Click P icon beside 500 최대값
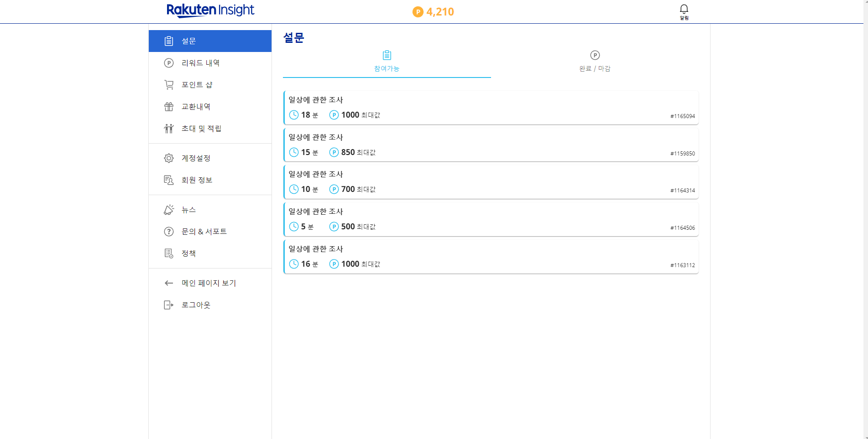The image size is (868, 439). tap(334, 227)
